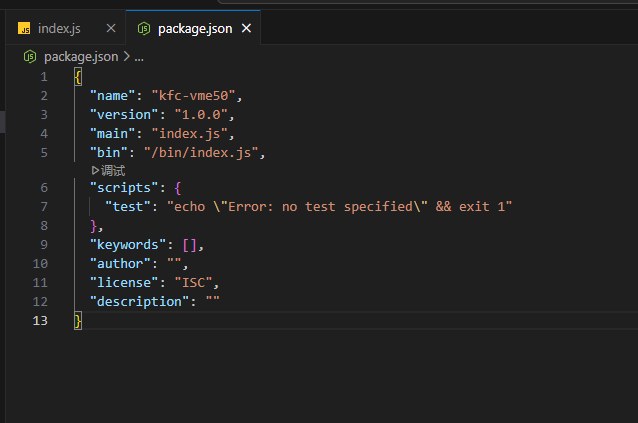The image size is (638, 423).
Task: Click the Node icon on package.json tab
Action: [144, 28]
